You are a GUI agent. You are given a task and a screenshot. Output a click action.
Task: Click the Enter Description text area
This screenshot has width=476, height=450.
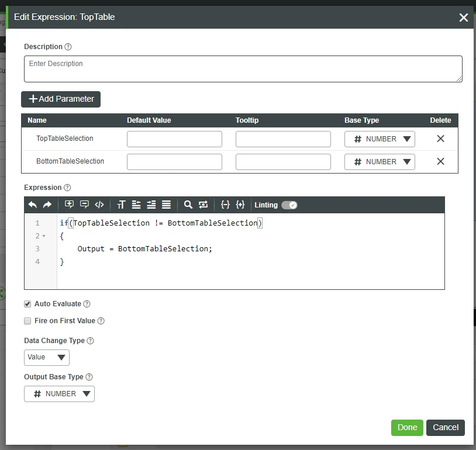(243, 69)
